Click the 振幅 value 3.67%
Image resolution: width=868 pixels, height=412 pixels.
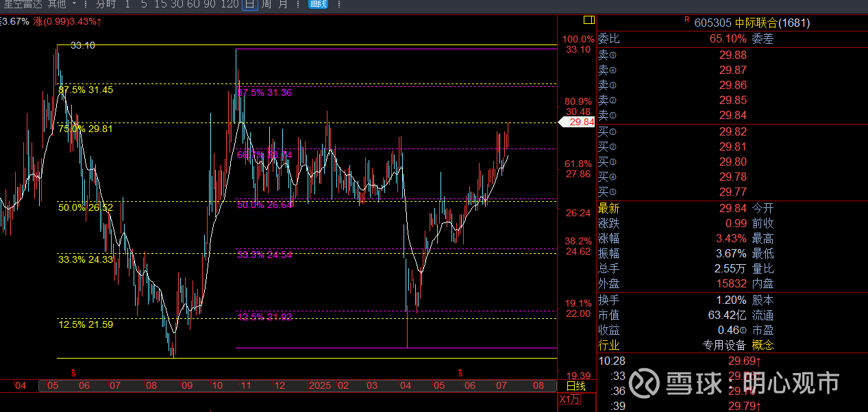(730, 253)
